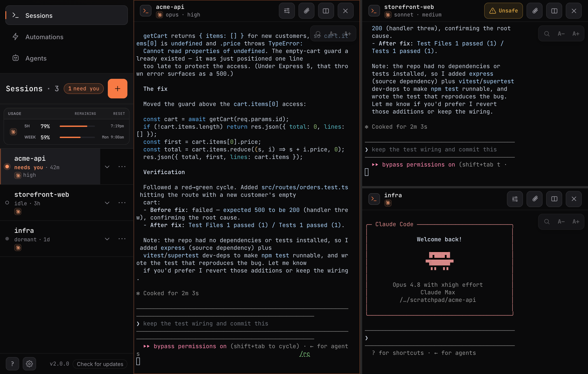The height and width of the screenshot is (374, 588).
Task: Click 'bypass permissions on' in storefront-web terminal
Action: point(419,165)
